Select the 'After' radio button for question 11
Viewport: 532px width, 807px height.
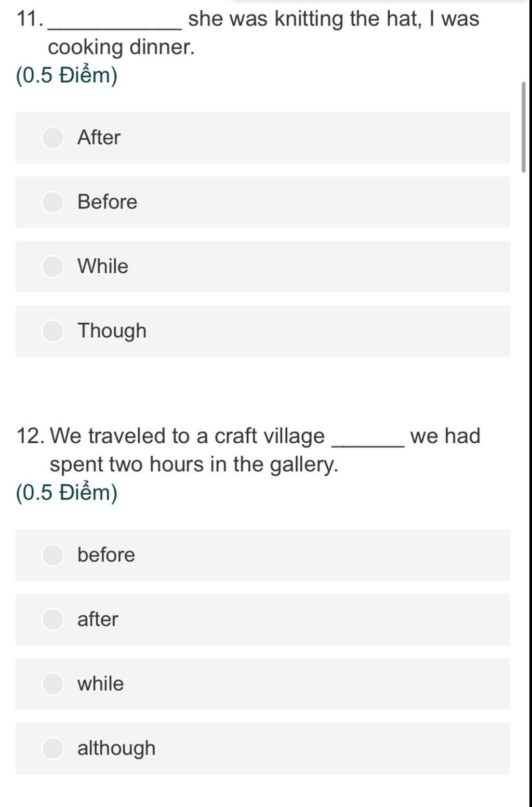52,138
